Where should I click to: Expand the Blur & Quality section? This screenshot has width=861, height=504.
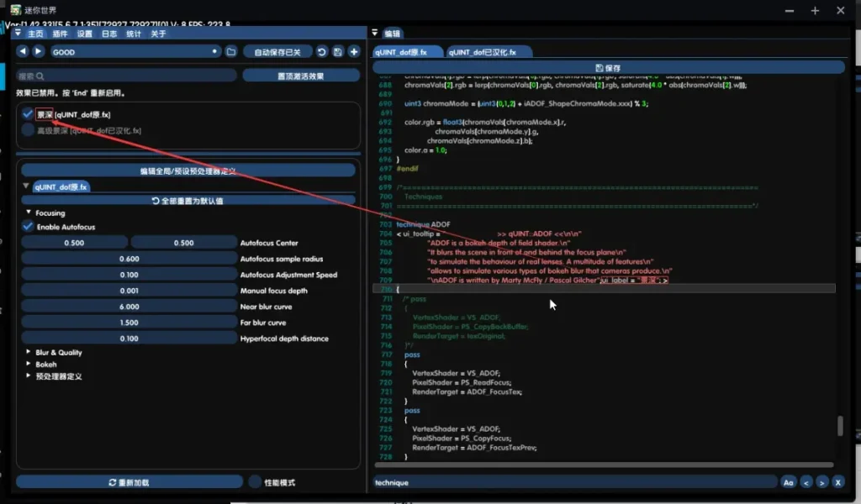[26, 353]
